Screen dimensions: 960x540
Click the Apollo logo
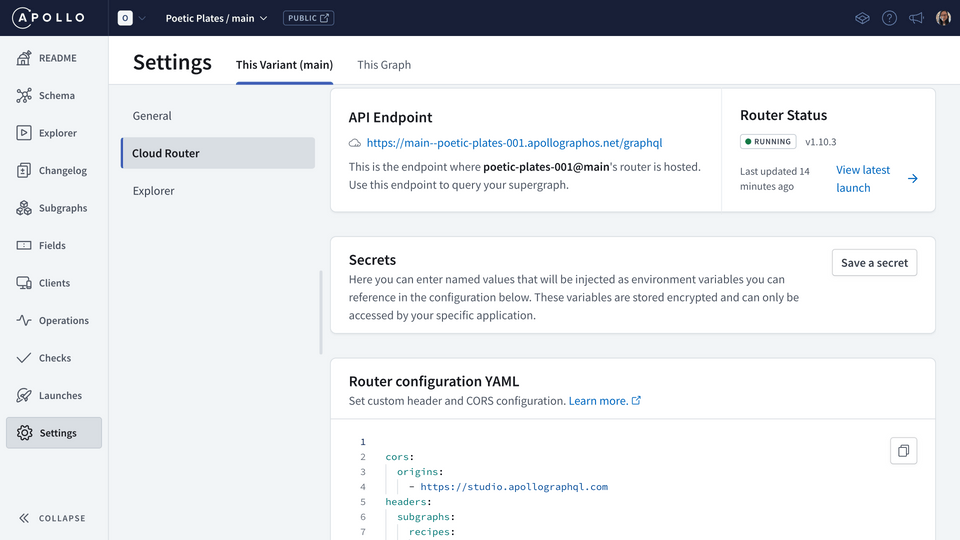[x=48, y=18]
